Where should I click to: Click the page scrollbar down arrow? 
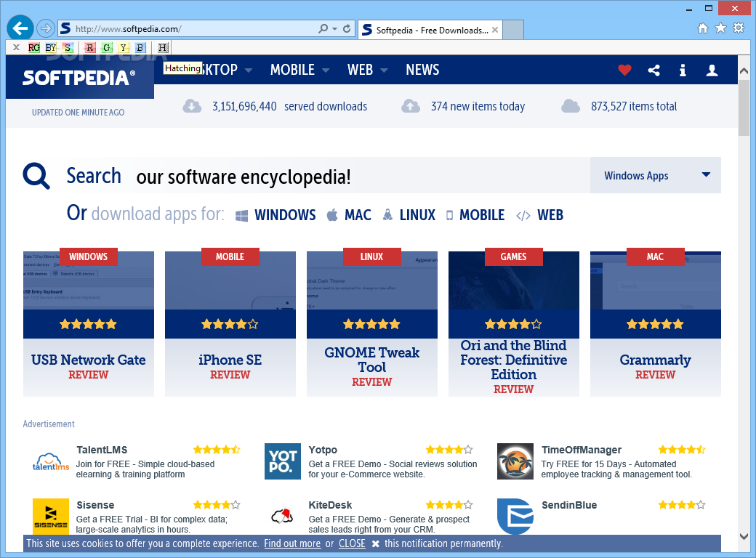(744, 535)
